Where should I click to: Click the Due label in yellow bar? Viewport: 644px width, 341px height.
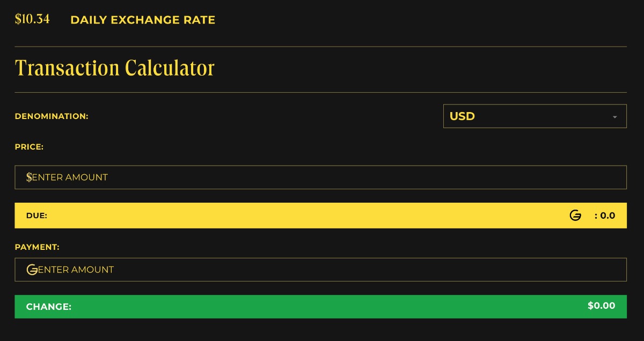(x=36, y=216)
